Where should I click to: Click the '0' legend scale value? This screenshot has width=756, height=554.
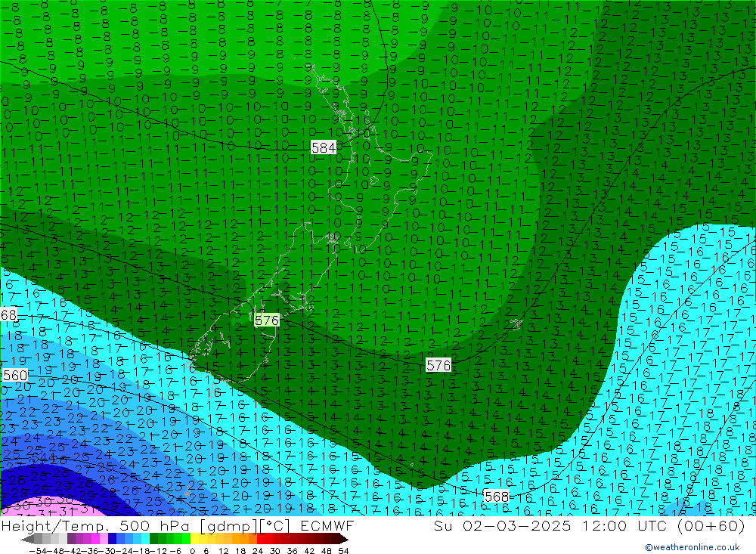[x=192, y=551]
